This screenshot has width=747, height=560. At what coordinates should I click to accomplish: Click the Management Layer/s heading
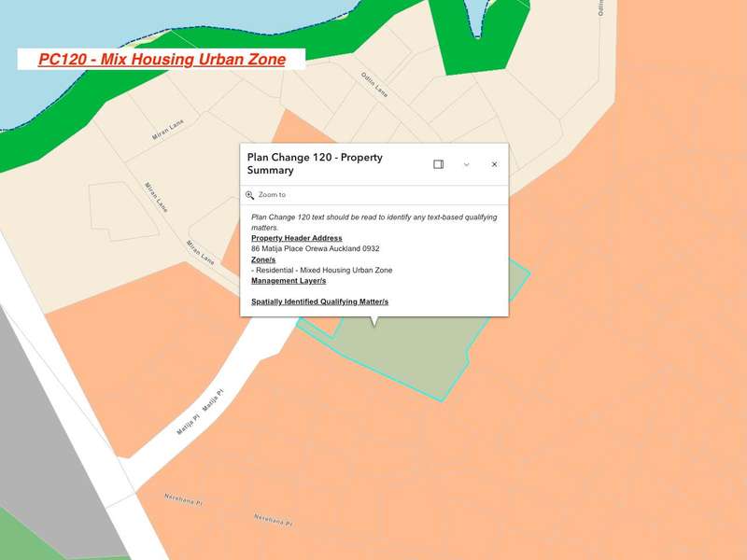tap(289, 280)
